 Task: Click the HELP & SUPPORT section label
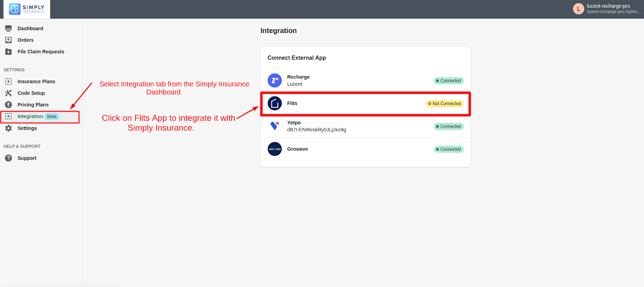tap(22, 147)
